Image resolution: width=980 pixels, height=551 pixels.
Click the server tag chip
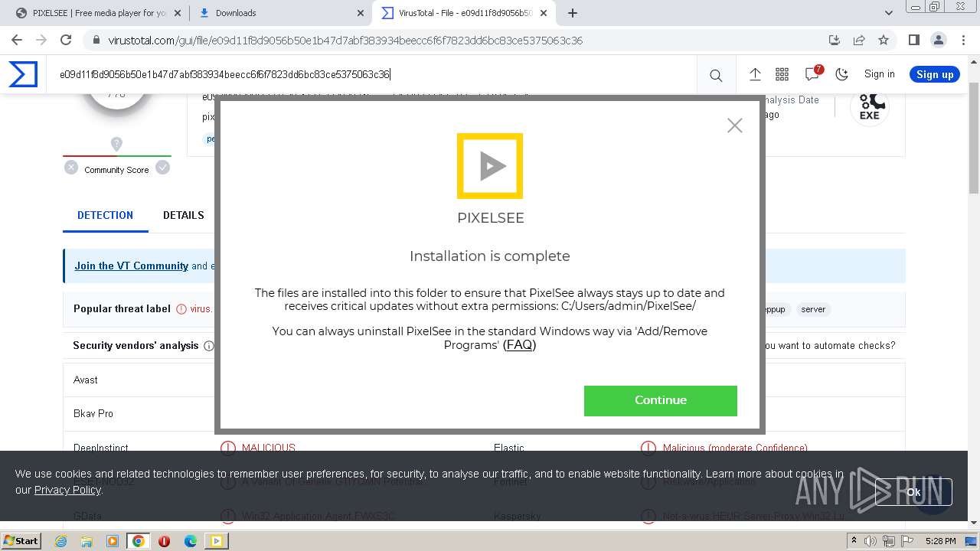point(813,309)
